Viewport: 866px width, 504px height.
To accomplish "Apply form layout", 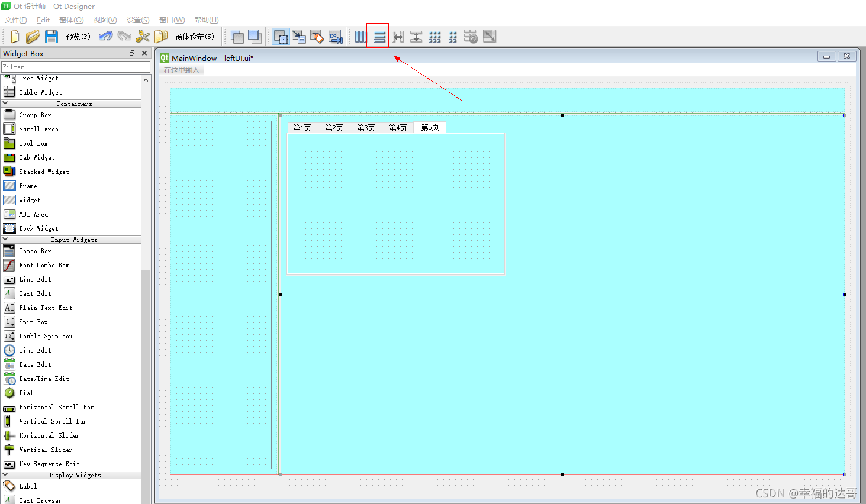I will [453, 37].
